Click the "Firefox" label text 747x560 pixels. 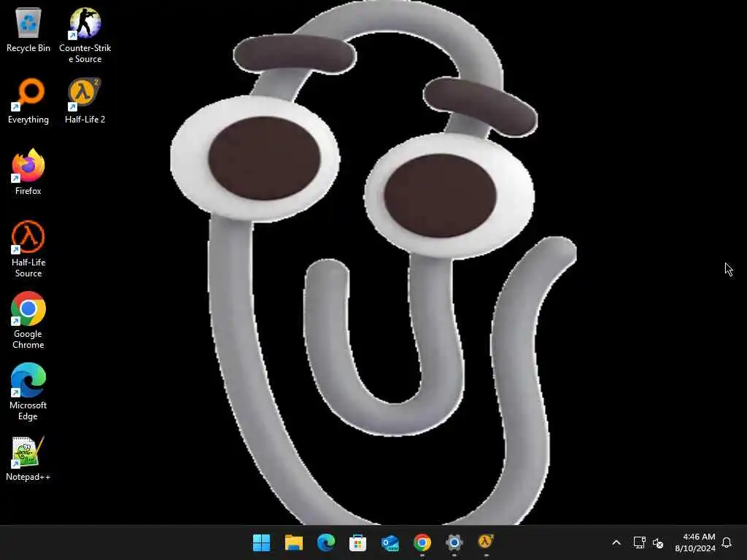click(x=28, y=191)
